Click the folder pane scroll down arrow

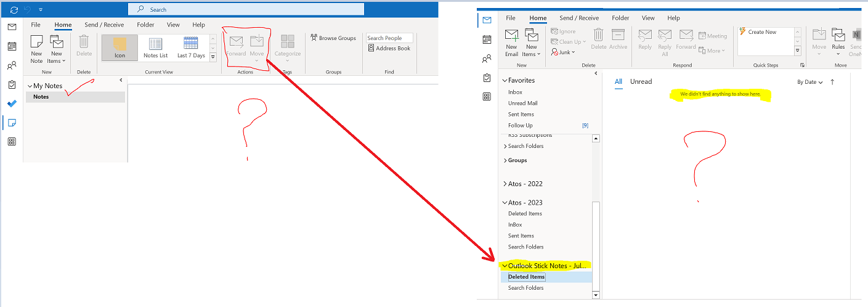[x=595, y=295]
